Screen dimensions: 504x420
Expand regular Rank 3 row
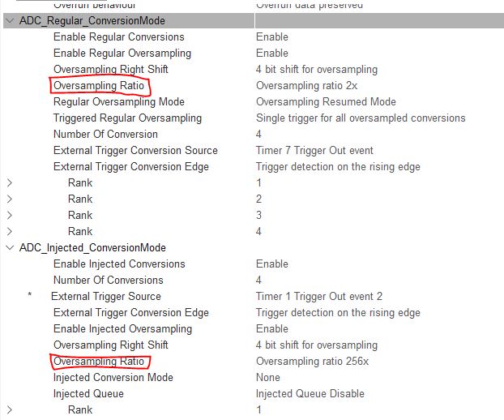point(10,215)
